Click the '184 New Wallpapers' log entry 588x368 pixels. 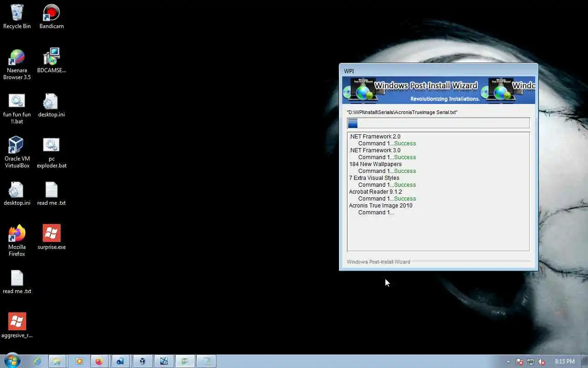[x=375, y=164]
